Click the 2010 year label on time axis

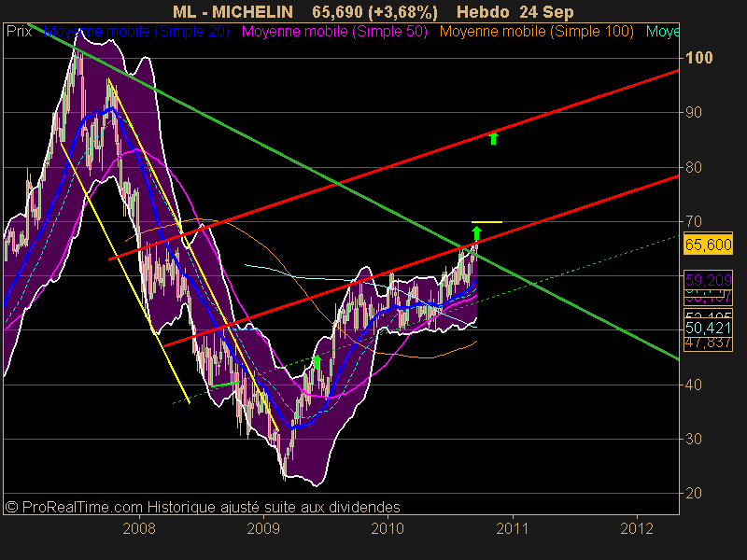point(388,528)
